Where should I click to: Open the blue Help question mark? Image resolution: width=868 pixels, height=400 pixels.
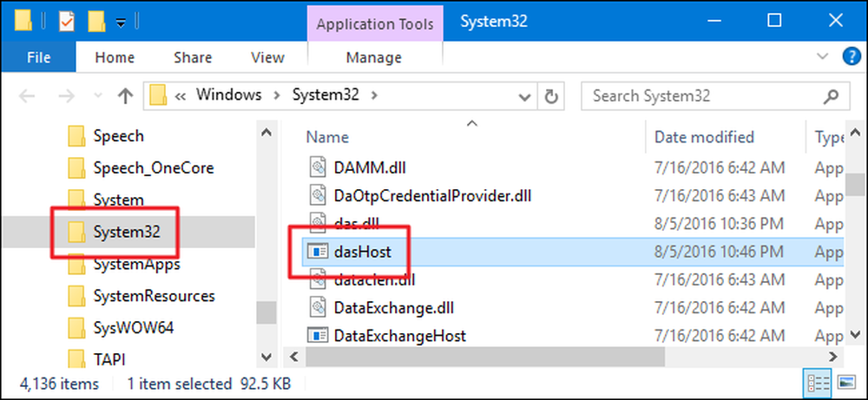point(851,56)
